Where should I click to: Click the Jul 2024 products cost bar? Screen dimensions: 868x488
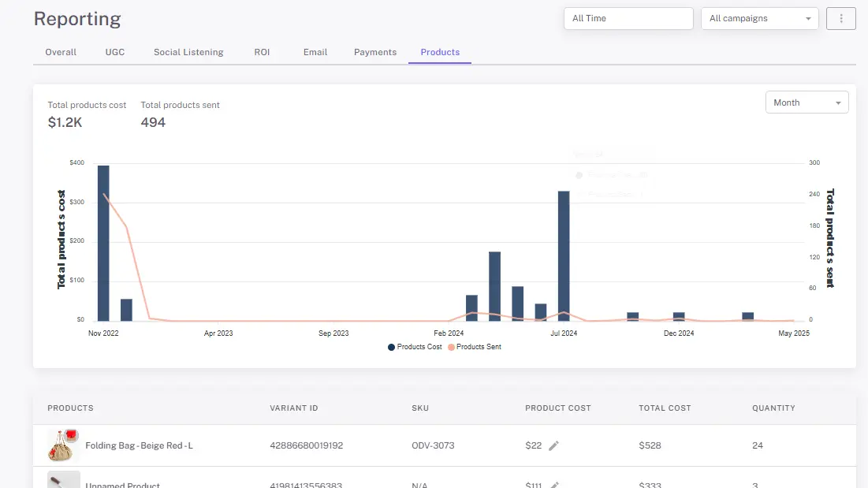[x=564, y=255]
